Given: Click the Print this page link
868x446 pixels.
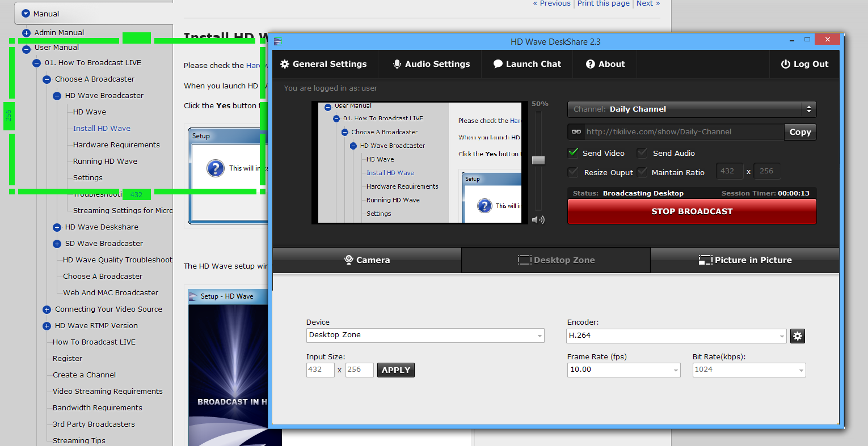Looking at the screenshot, I should (x=604, y=3).
